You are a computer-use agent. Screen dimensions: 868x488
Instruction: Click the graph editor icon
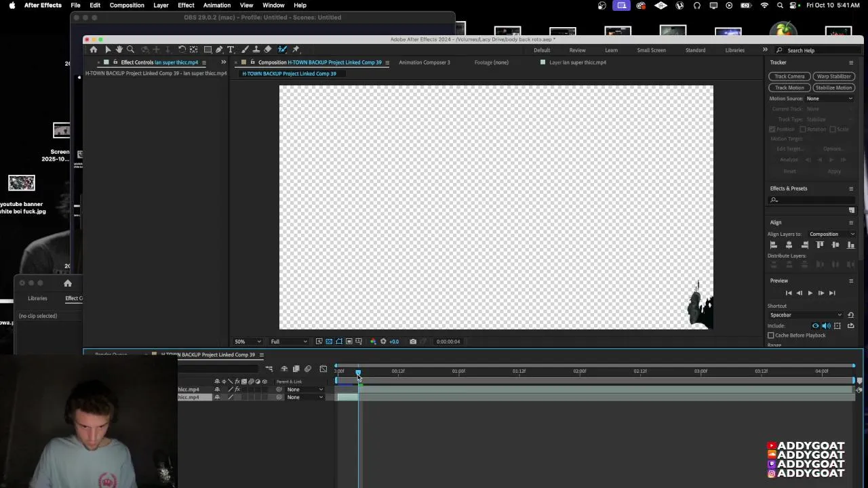323,369
